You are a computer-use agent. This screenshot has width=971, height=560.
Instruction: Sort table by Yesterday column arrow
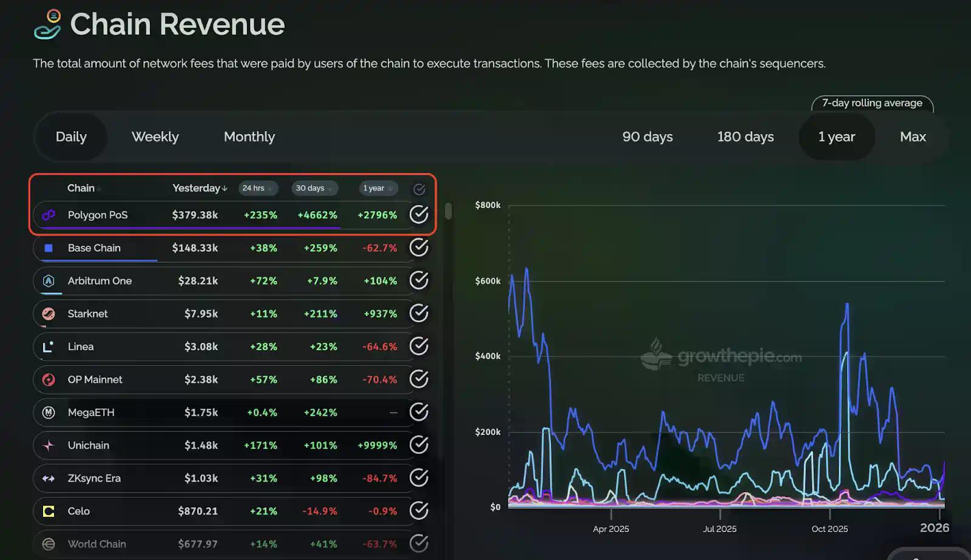225,188
